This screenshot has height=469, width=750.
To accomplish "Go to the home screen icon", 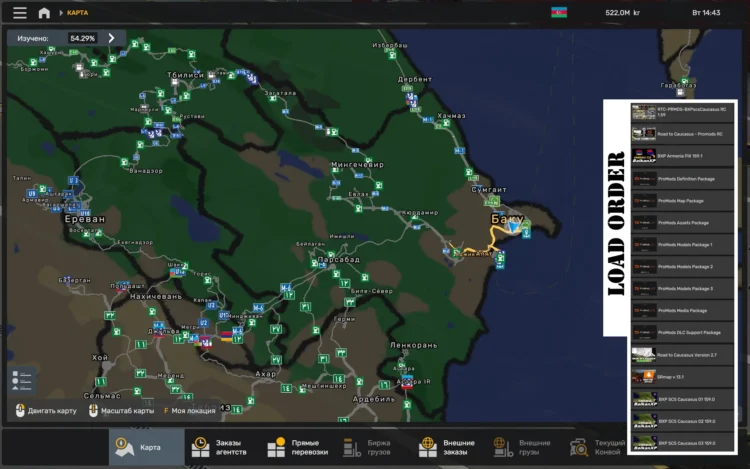I will (44, 13).
